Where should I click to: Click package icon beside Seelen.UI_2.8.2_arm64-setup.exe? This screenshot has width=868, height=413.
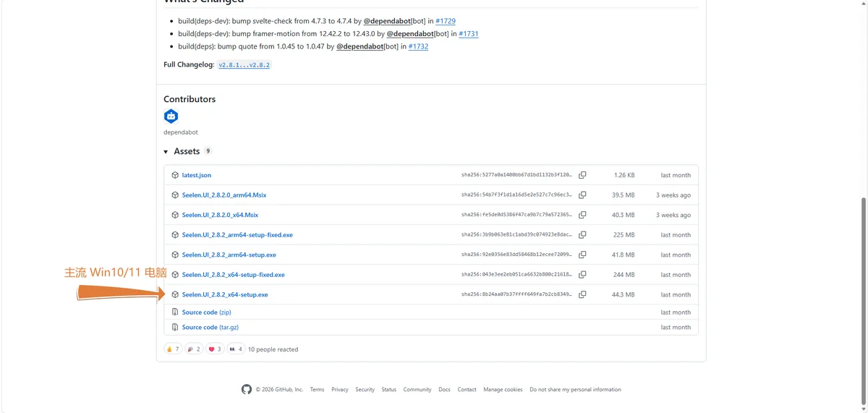[175, 255]
